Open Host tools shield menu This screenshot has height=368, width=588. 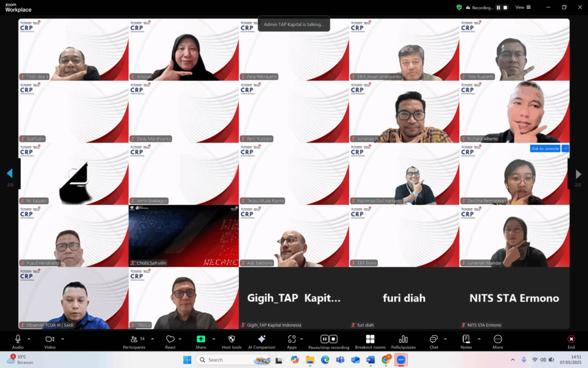232,342
